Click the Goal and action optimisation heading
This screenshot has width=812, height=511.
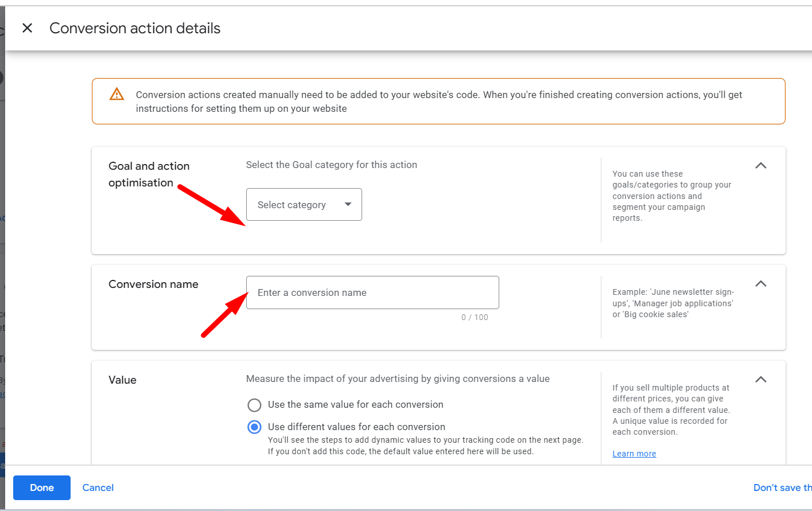149,174
